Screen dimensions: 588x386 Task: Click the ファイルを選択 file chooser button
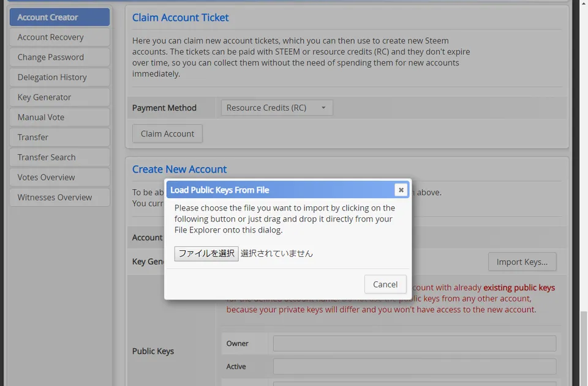pyautogui.click(x=206, y=253)
